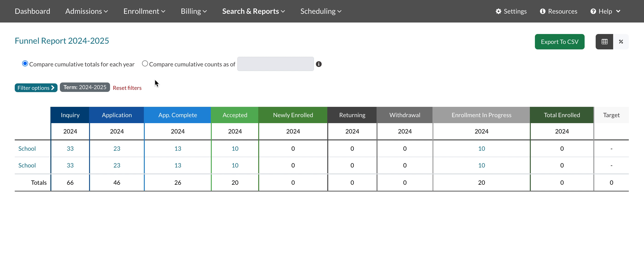The image size is (644, 272).
Task: Click Export To CSV button
Action: pos(560,42)
